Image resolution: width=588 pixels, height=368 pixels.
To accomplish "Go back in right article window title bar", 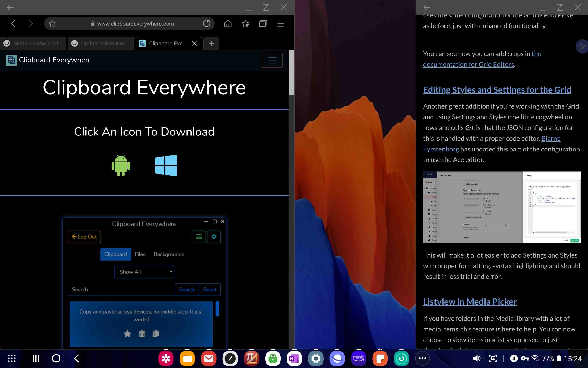I will [x=427, y=7].
